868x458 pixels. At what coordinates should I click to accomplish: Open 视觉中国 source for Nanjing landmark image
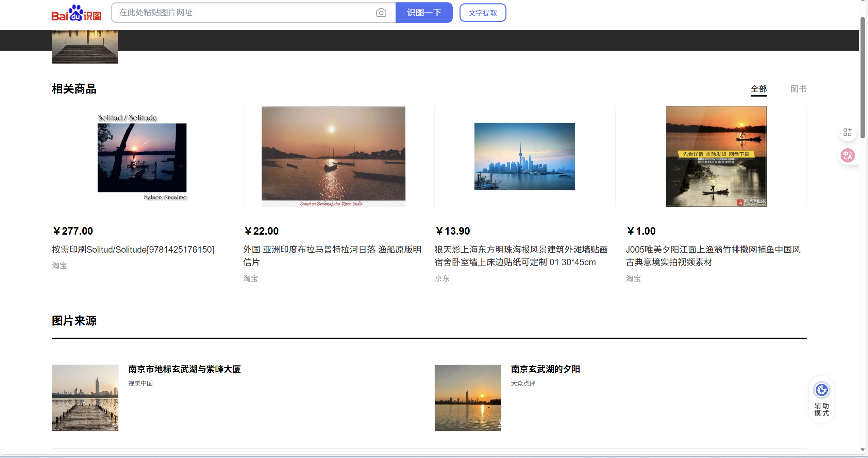(140, 383)
